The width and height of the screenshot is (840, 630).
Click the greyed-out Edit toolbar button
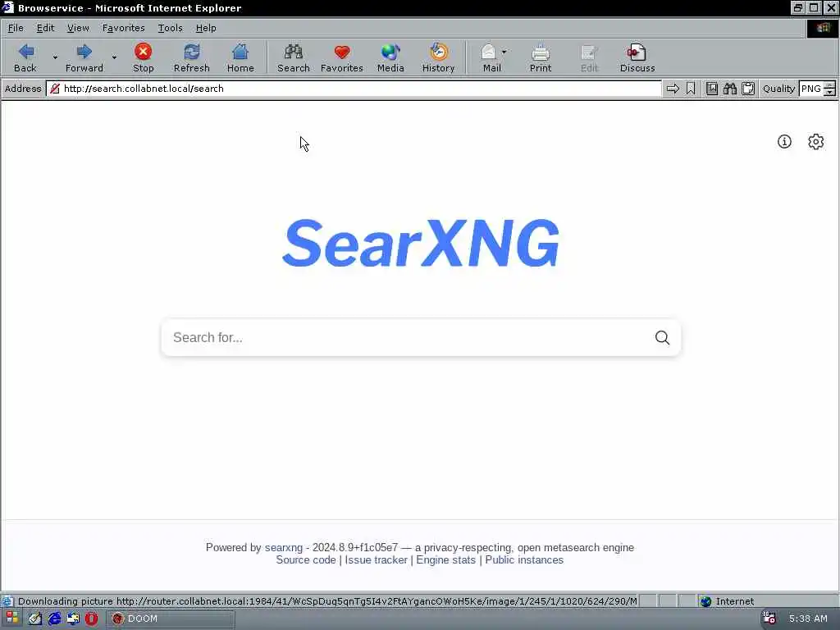point(589,58)
